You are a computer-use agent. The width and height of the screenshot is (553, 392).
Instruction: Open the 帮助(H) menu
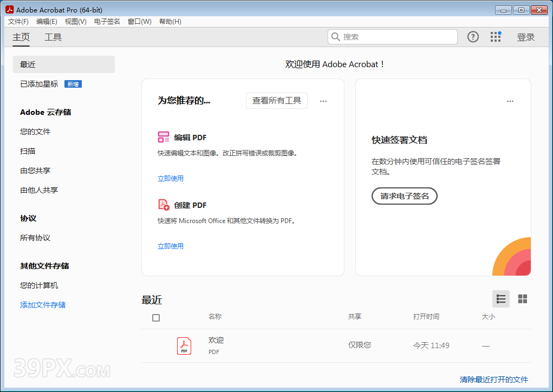point(171,22)
